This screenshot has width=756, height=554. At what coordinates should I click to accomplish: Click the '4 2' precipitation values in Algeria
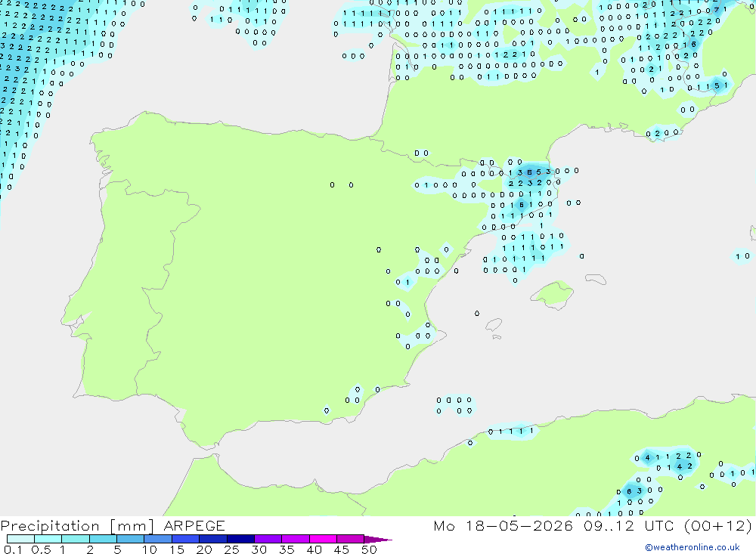(685, 466)
